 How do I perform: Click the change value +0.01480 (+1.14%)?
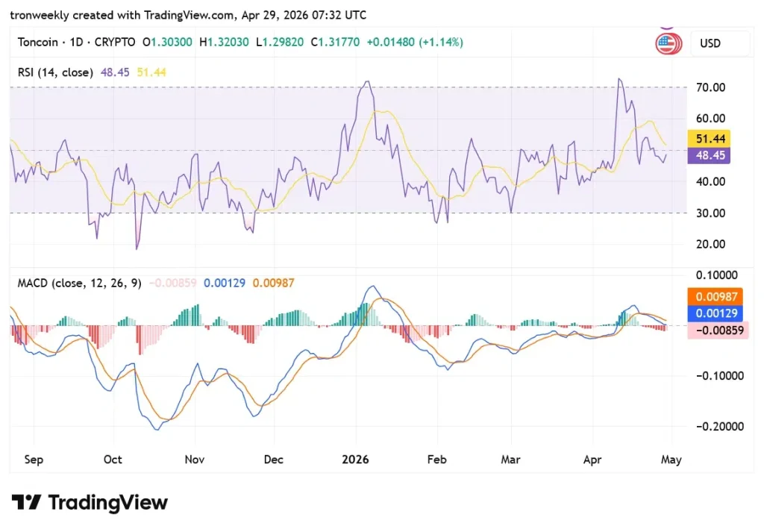coord(415,43)
